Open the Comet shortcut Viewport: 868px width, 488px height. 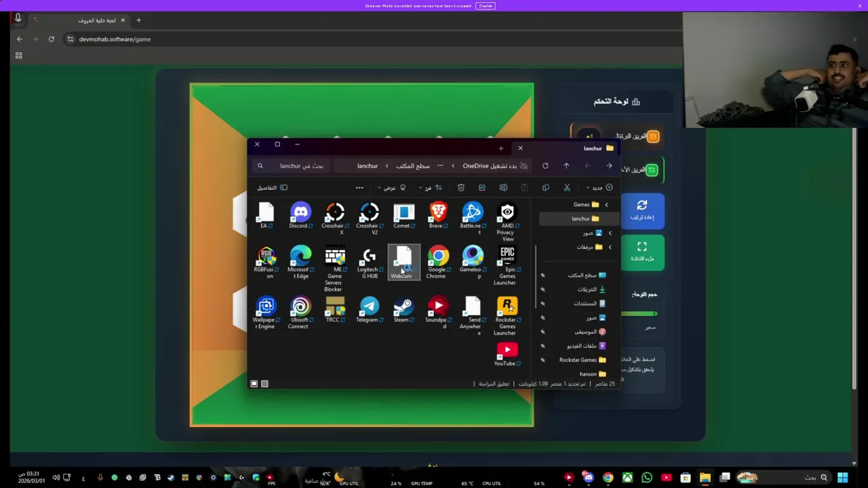[403, 216]
